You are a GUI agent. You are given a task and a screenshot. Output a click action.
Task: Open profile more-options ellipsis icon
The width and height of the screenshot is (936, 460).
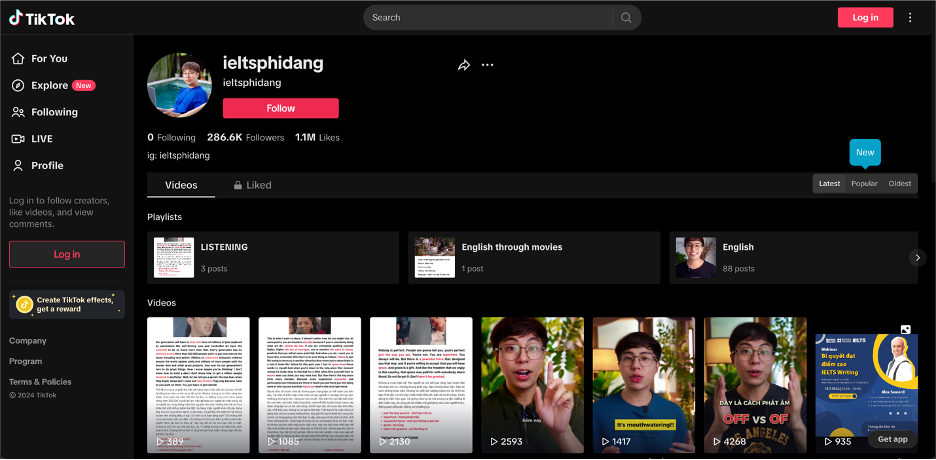point(488,65)
